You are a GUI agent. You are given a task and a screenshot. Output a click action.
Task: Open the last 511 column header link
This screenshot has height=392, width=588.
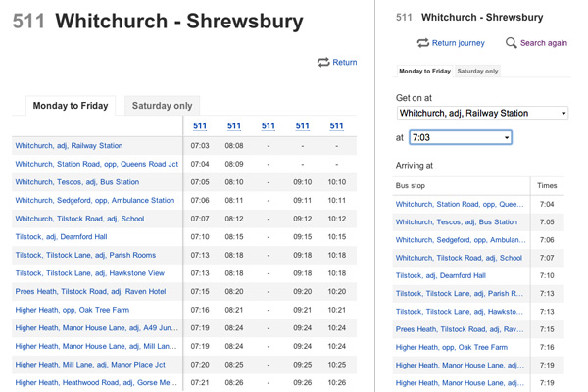click(336, 125)
